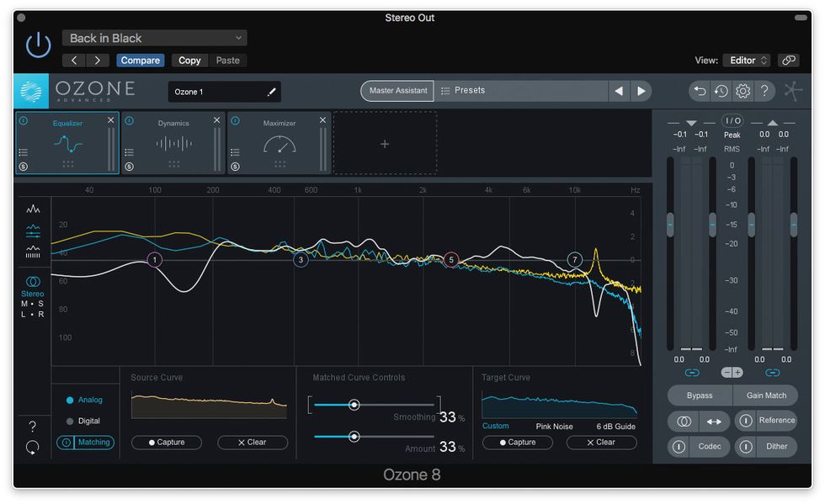Toggle the Matching mode power button
The height and width of the screenshot is (504, 825).
pyautogui.click(x=65, y=442)
